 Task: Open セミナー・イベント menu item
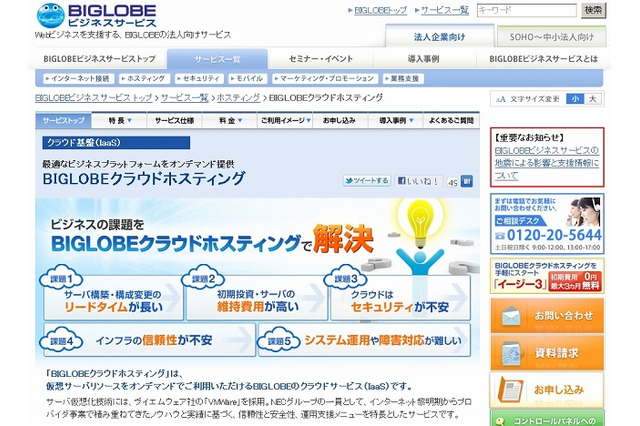pyautogui.click(x=321, y=59)
